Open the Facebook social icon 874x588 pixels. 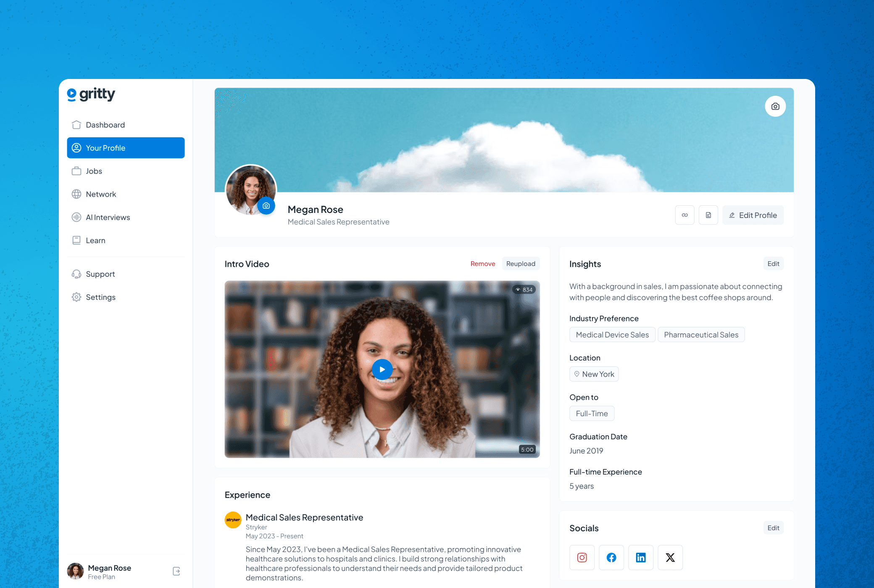(611, 557)
